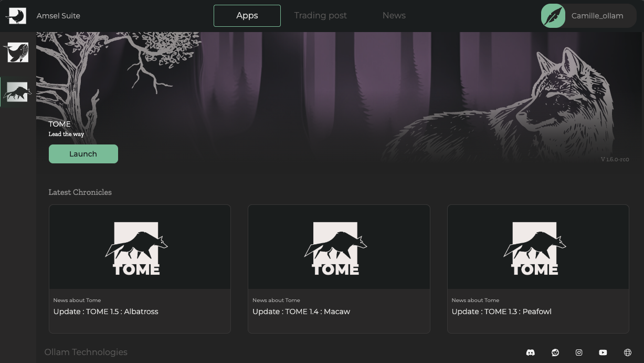Click the feather avatar for Camille_ollam
Viewport: 644px width, 363px height.
(553, 16)
